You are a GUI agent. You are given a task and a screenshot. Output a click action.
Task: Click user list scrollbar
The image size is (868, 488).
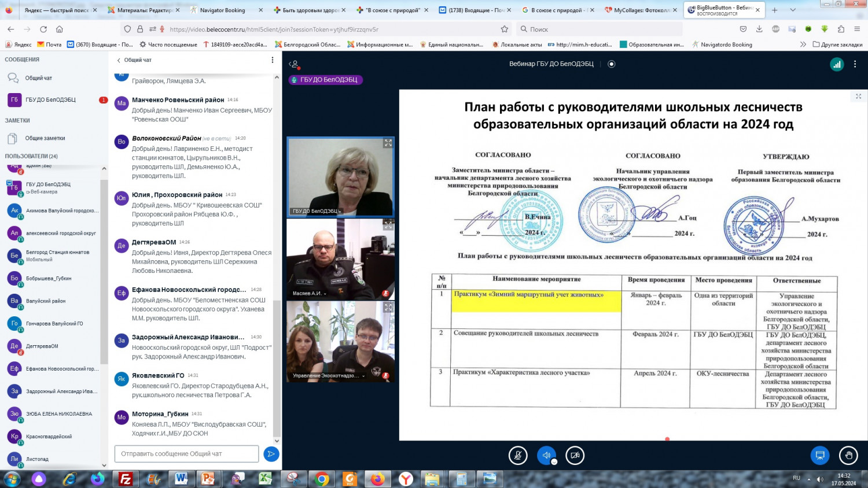(x=104, y=272)
